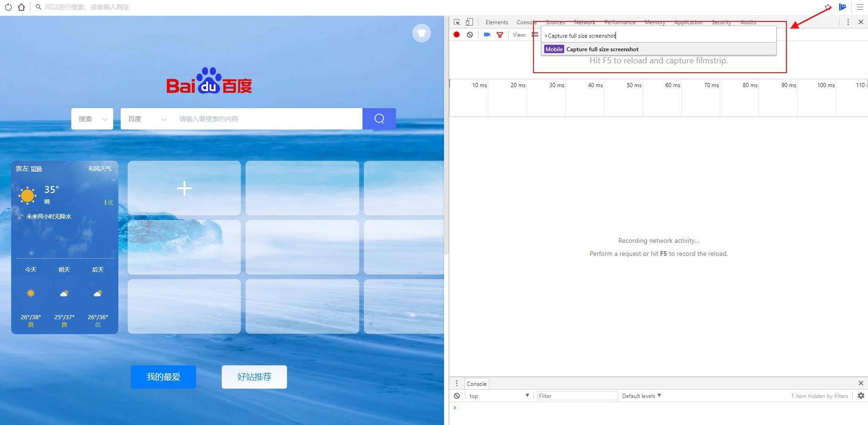This screenshot has width=868, height=425.
Task: Click the plus add-site tile
Action: point(185,188)
